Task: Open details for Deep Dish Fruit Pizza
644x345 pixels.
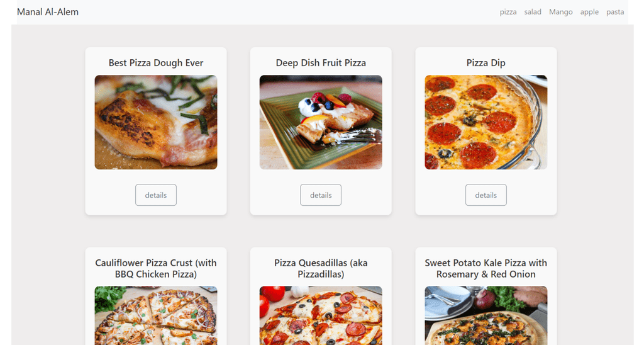Action: tap(321, 195)
